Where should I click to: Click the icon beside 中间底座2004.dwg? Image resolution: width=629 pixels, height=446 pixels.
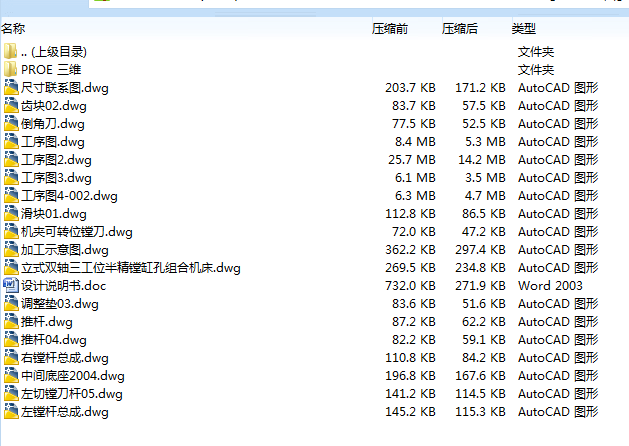pyautogui.click(x=11, y=376)
